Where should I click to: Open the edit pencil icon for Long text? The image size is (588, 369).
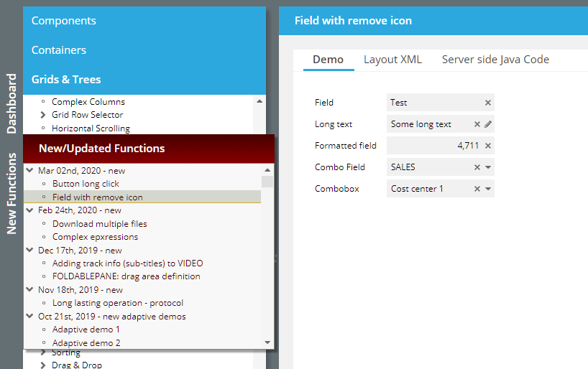(x=488, y=124)
